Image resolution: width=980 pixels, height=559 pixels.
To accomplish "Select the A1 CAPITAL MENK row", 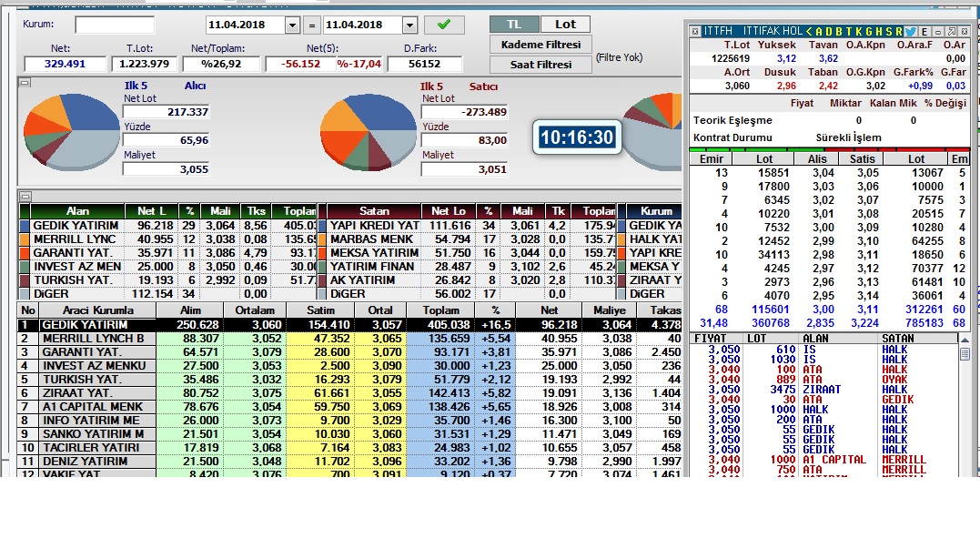I will click(349, 407).
